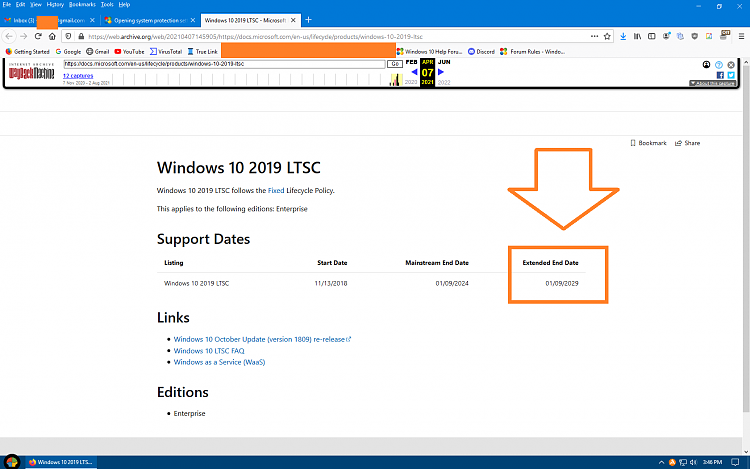Open Windows 10 Help Forum bookmark
The image size is (750, 469).
pos(429,52)
